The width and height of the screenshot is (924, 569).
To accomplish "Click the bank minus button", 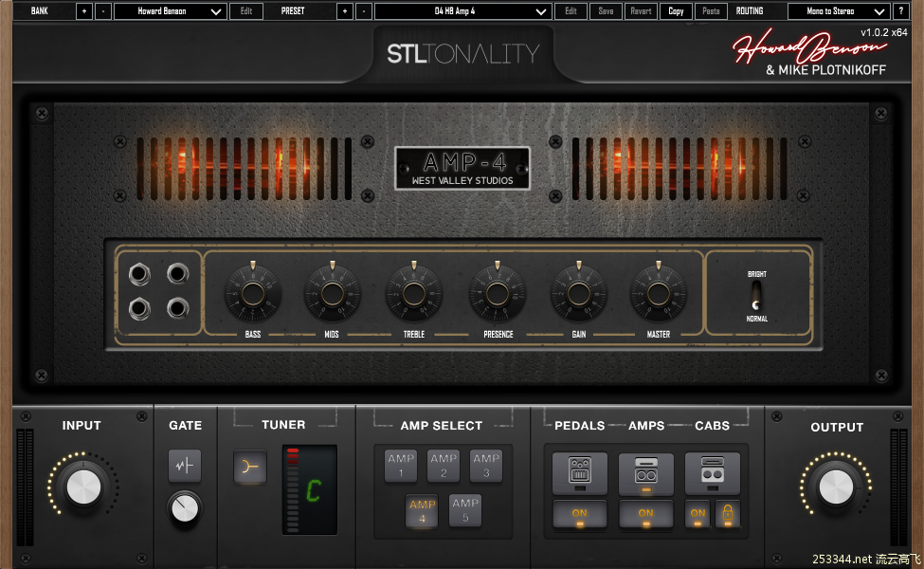I will click(x=103, y=10).
